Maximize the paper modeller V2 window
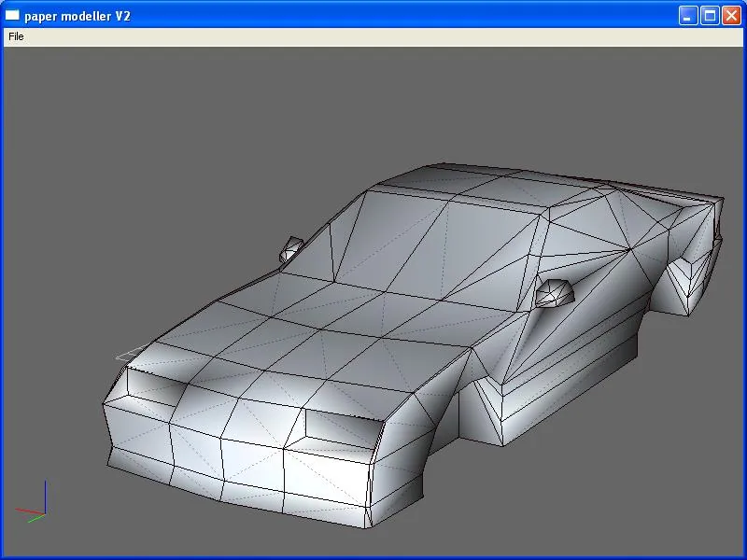747x560 pixels. 710,16
